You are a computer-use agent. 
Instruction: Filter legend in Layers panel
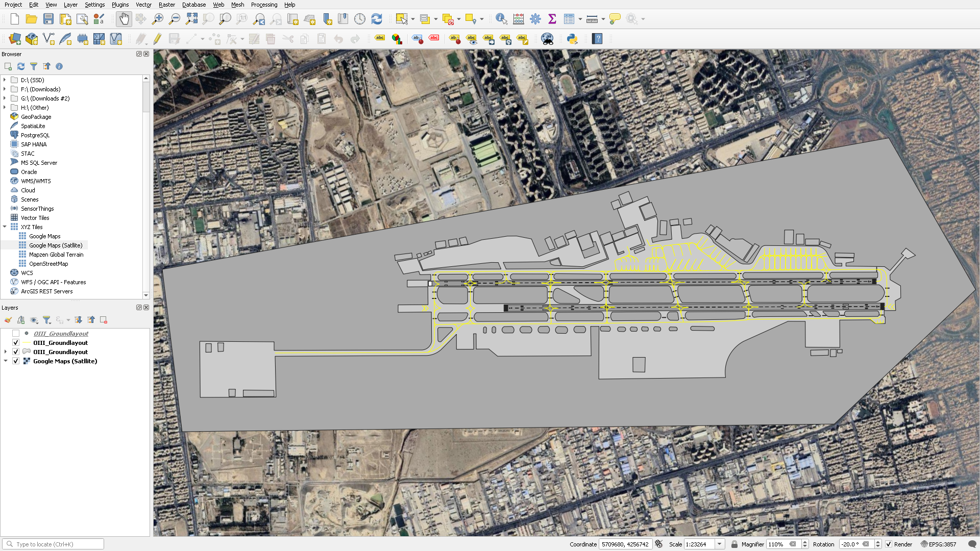pos(46,320)
